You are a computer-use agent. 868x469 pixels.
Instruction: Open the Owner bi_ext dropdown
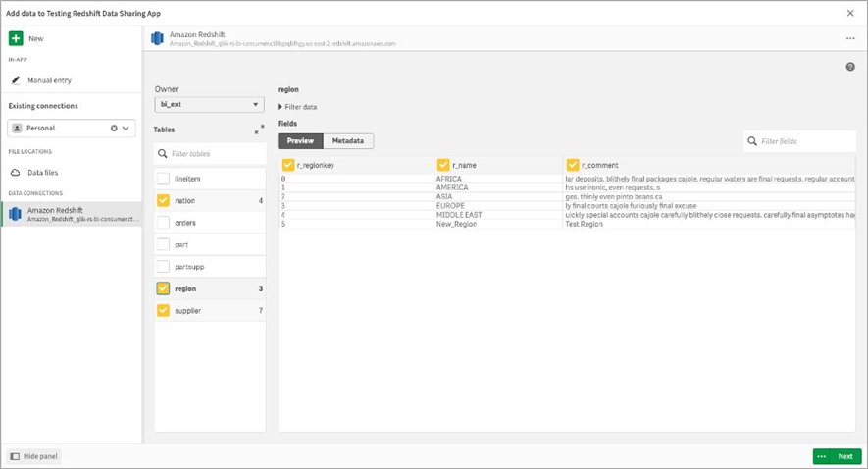pyautogui.click(x=209, y=104)
